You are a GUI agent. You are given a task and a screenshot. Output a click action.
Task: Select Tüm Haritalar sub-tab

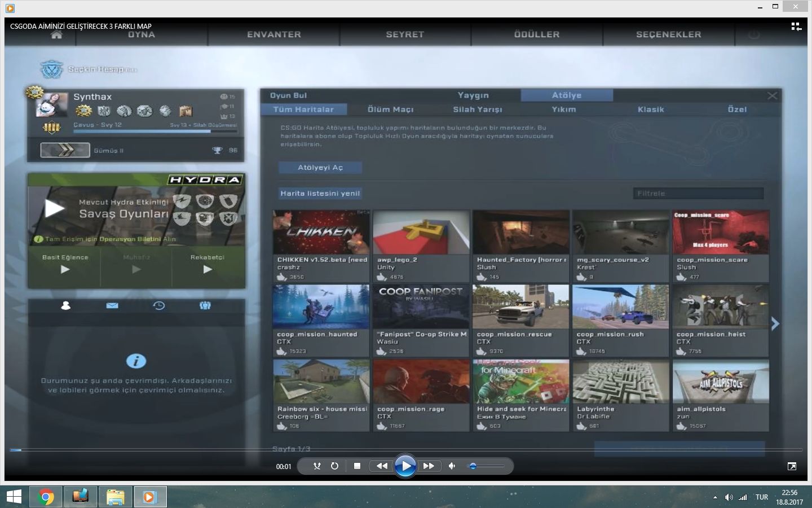coord(303,109)
